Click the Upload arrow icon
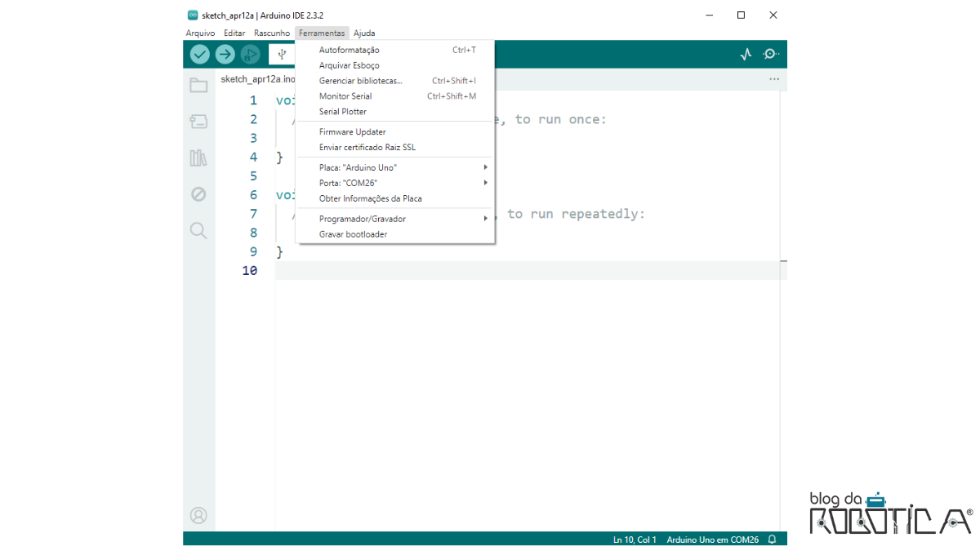The image size is (980, 551). 225,54
